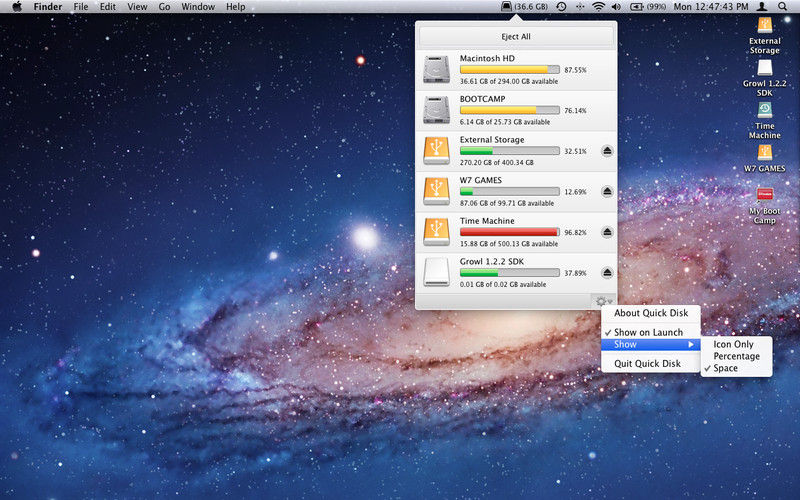Screen dimensions: 800x500
Task: Eject the Time Machine drive
Action: click(x=607, y=232)
